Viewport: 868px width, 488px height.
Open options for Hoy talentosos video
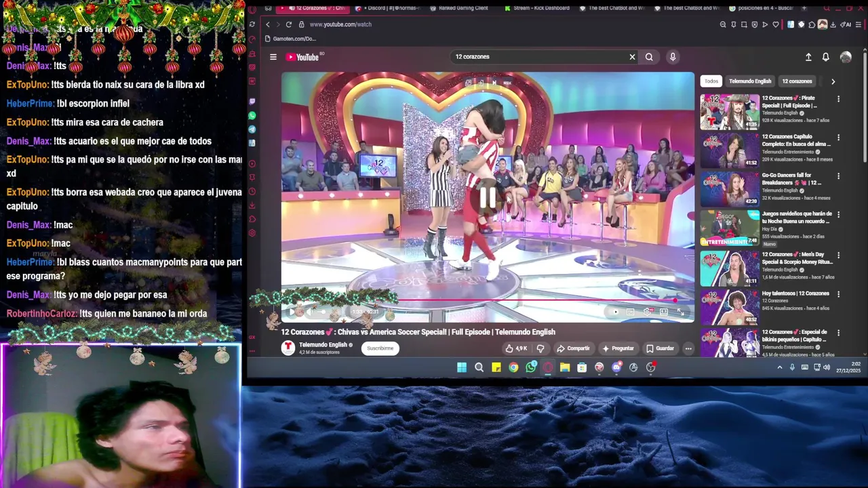tap(838, 295)
